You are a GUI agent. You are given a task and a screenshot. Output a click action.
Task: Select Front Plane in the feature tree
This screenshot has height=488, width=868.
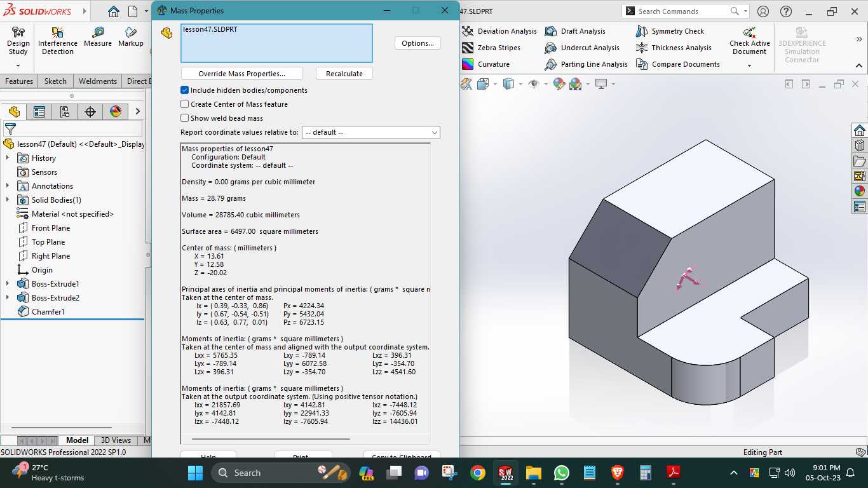(51, 228)
